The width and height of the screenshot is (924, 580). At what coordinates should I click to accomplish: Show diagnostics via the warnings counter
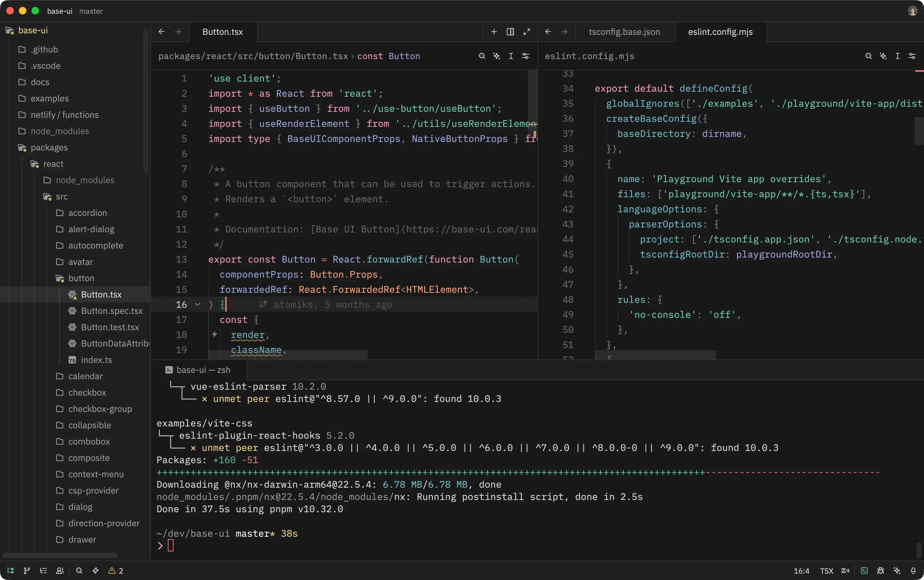point(115,570)
